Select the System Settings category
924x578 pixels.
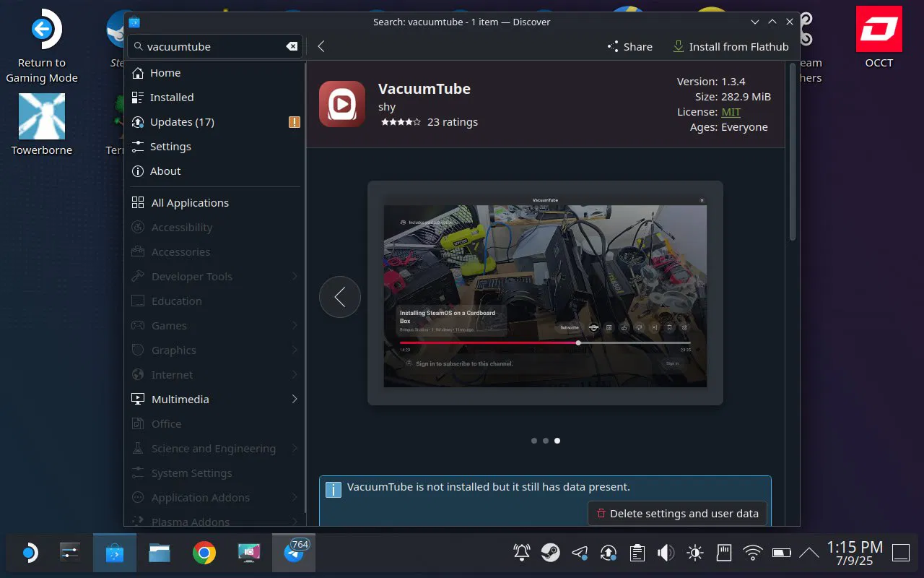point(215,473)
